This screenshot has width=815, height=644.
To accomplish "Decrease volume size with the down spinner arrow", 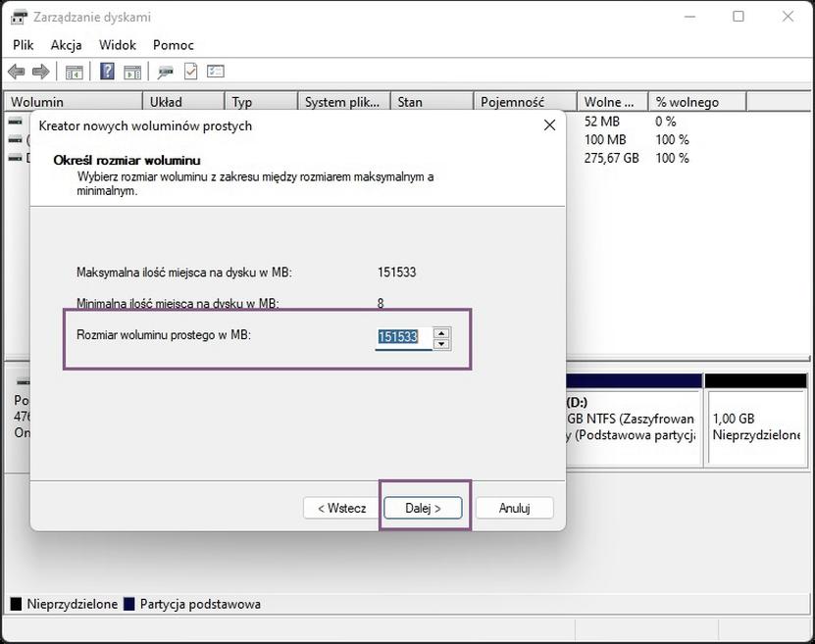I will 441,344.
